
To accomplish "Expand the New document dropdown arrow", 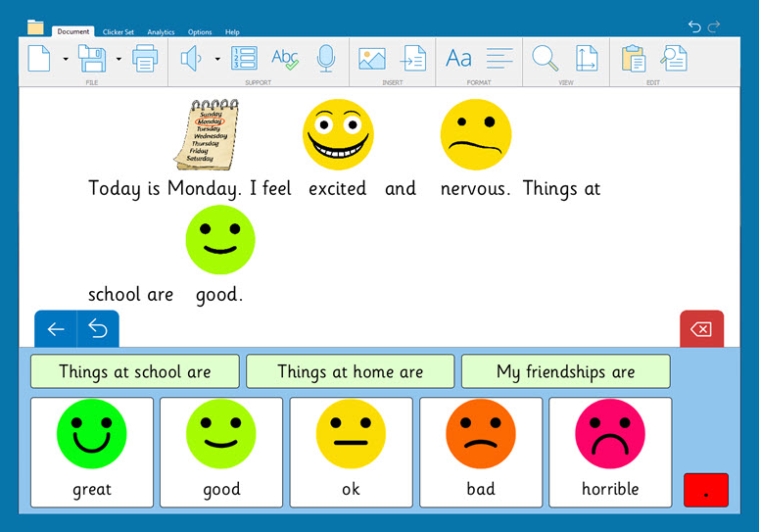I will pos(66,59).
